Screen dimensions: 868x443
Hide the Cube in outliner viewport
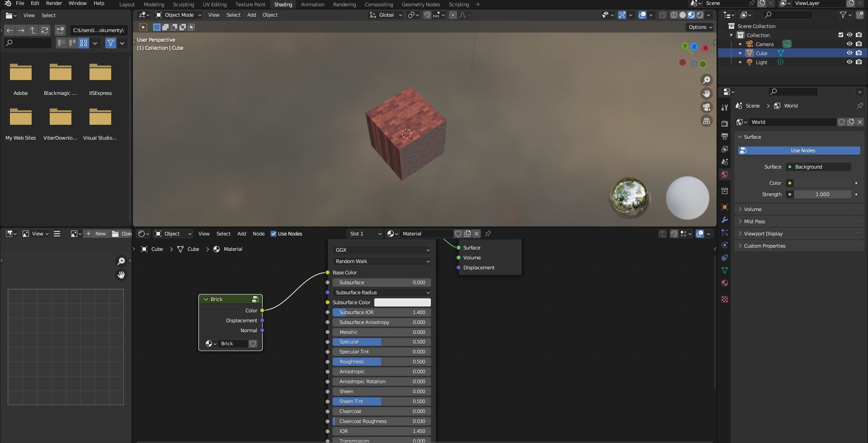coord(849,53)
